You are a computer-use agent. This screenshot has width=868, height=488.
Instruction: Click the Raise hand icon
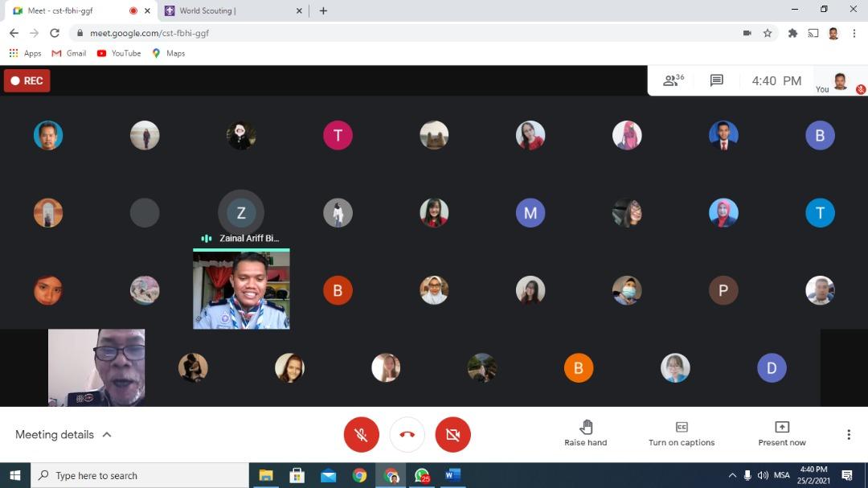(x=586, y=427)
